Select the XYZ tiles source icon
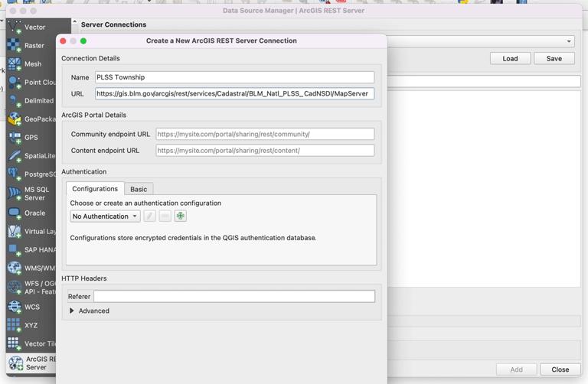 tap(15, 326)
